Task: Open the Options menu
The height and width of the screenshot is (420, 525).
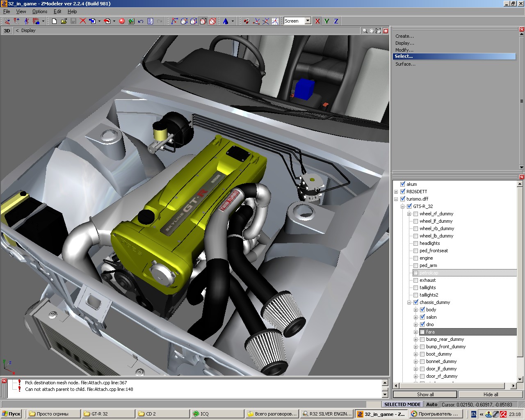Action: click(x=40, y=11)
